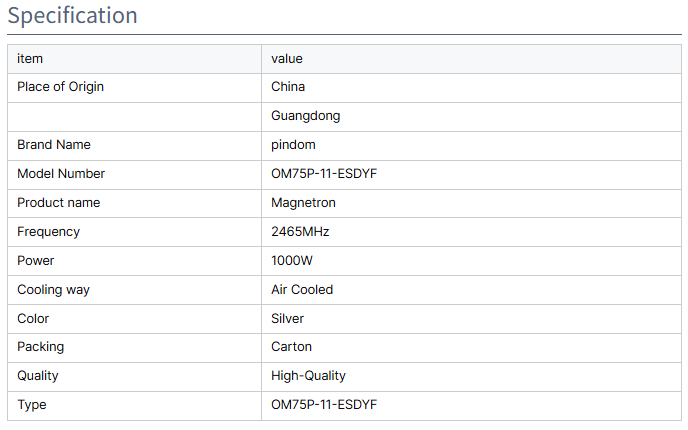Click the Cooling way label

click(54, 290)
